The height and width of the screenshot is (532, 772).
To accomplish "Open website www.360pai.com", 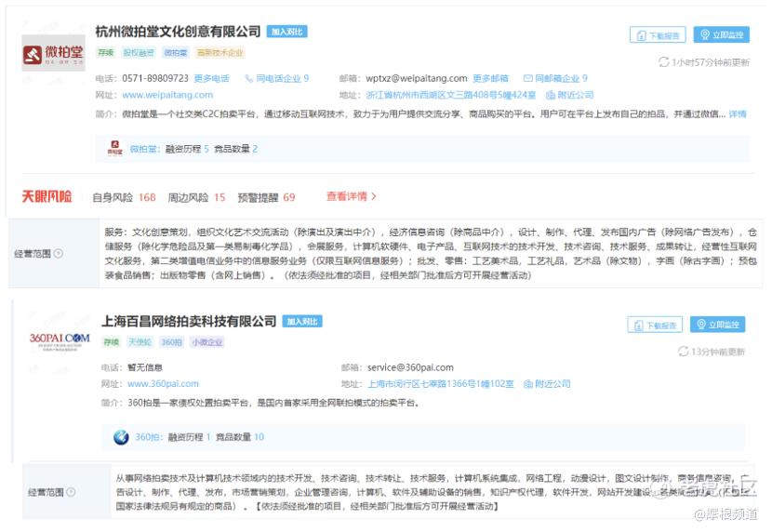I will [163, 384].
